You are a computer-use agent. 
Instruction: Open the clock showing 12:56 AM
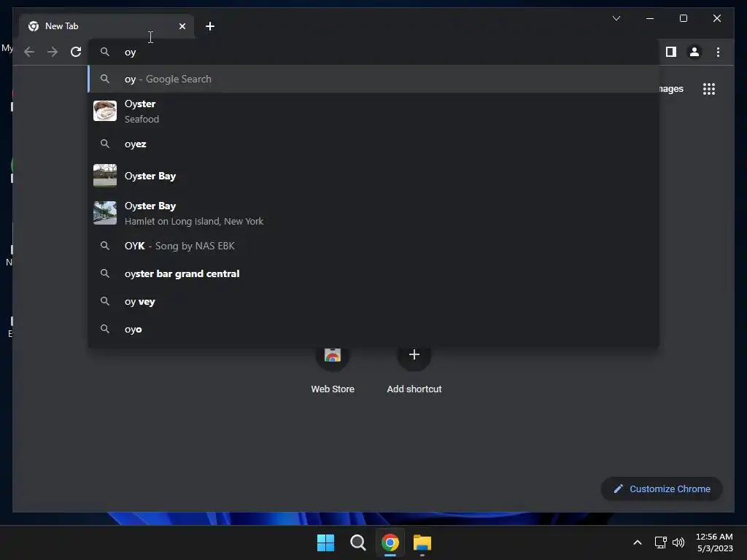point(714,542)
